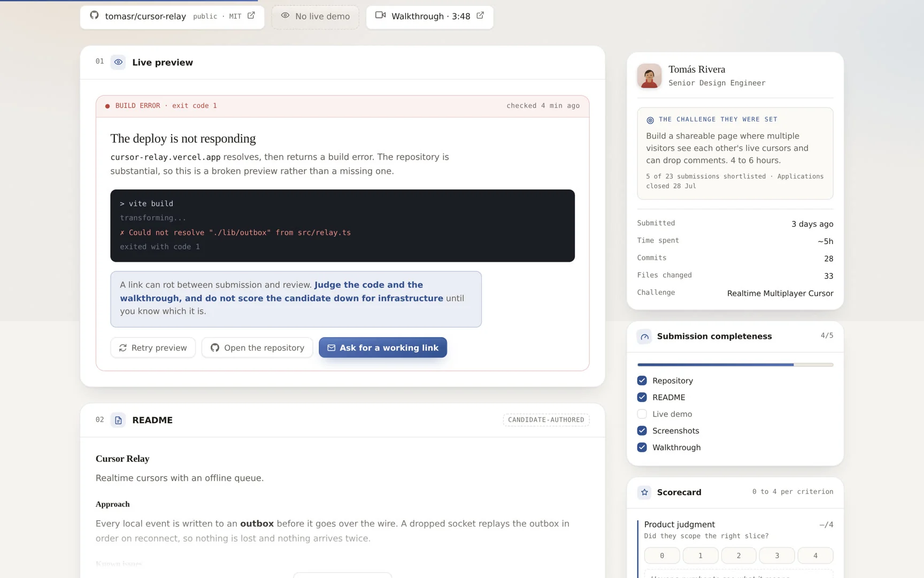
Task: Click the video camera icon beside Walkthrough
Action: pos(380,15)
